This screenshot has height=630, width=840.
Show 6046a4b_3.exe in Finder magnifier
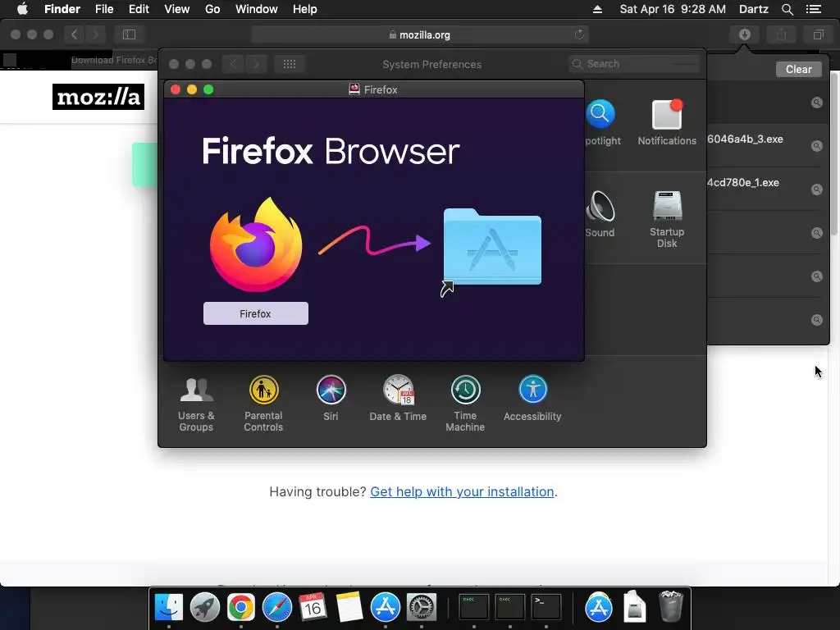click(816, 146)
